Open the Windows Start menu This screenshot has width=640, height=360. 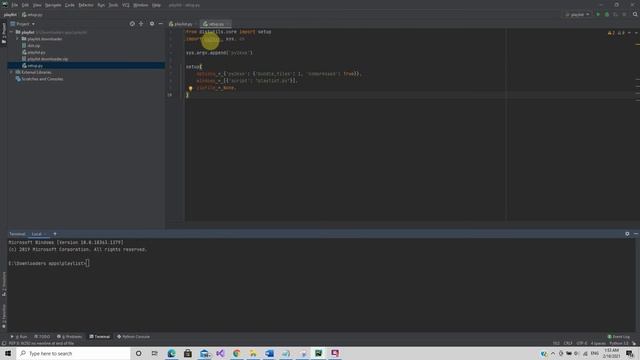[x=8, y=353]
